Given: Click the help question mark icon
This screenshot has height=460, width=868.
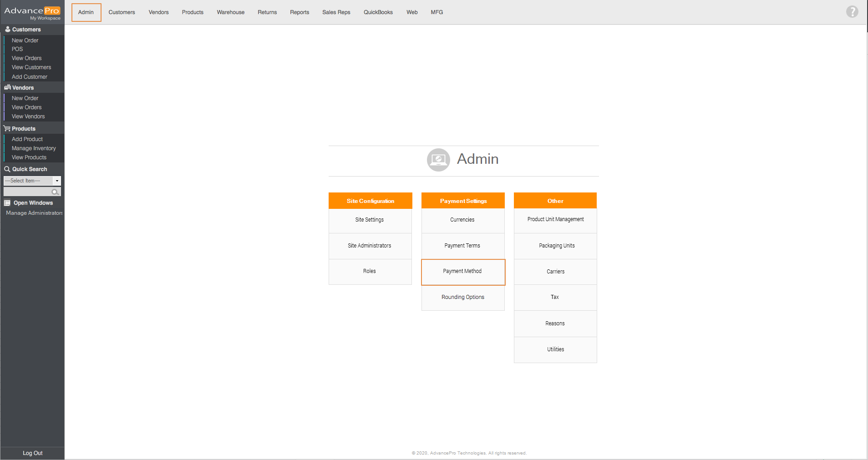Looking at the screenshot, I should click(852, 12).
